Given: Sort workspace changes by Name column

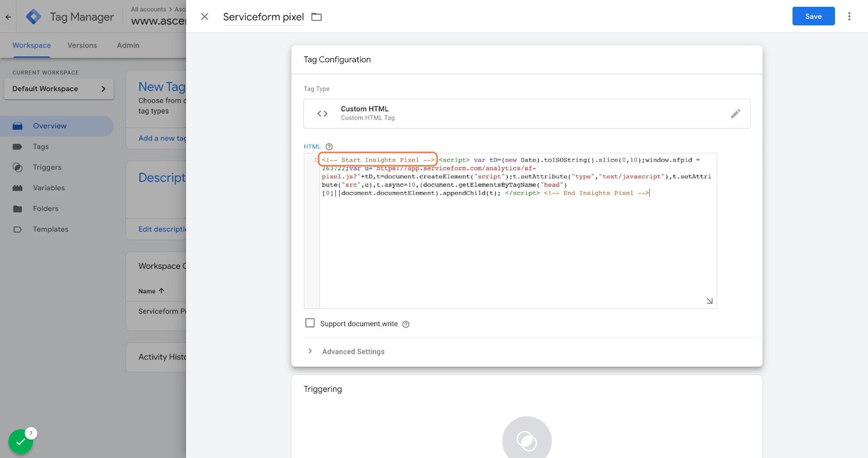Looking at the screenshot, I should [151, 291].
